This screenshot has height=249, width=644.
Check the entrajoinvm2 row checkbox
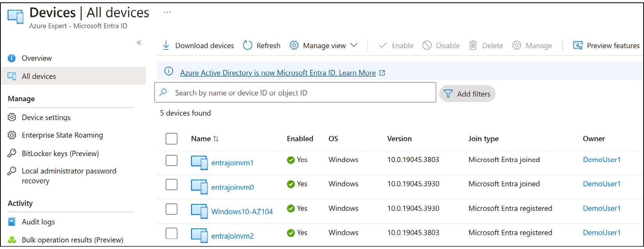[171, 233]
